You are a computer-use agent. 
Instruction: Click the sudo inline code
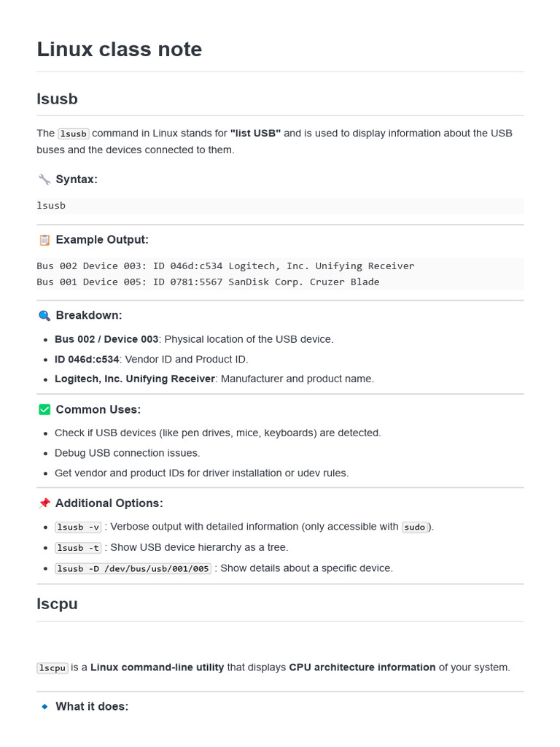[415, 527]
